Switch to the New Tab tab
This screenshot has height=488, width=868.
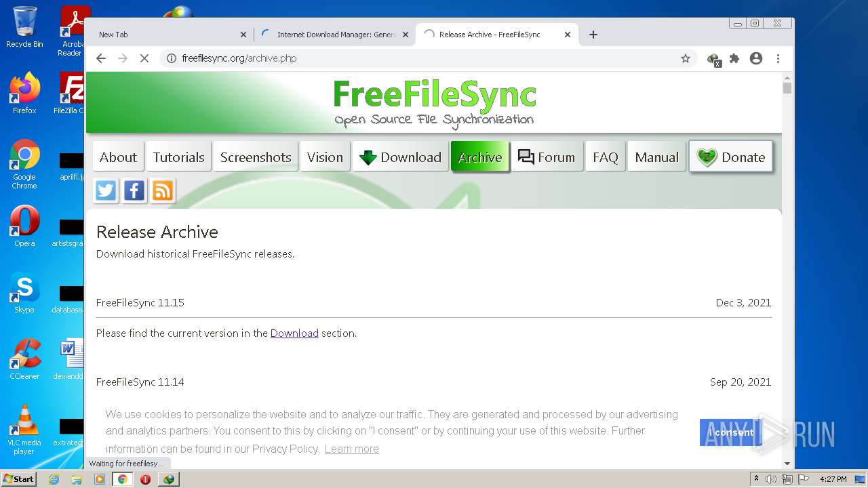coord(170,35)
